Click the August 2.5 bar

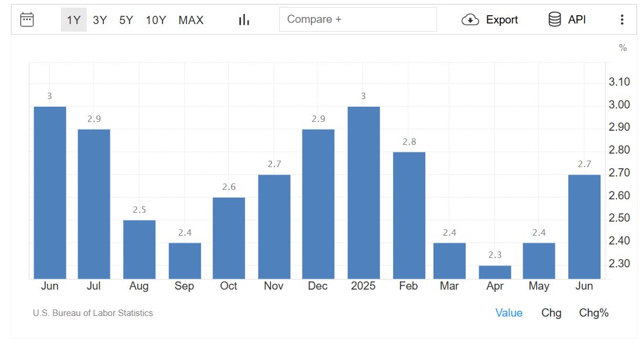140,249
